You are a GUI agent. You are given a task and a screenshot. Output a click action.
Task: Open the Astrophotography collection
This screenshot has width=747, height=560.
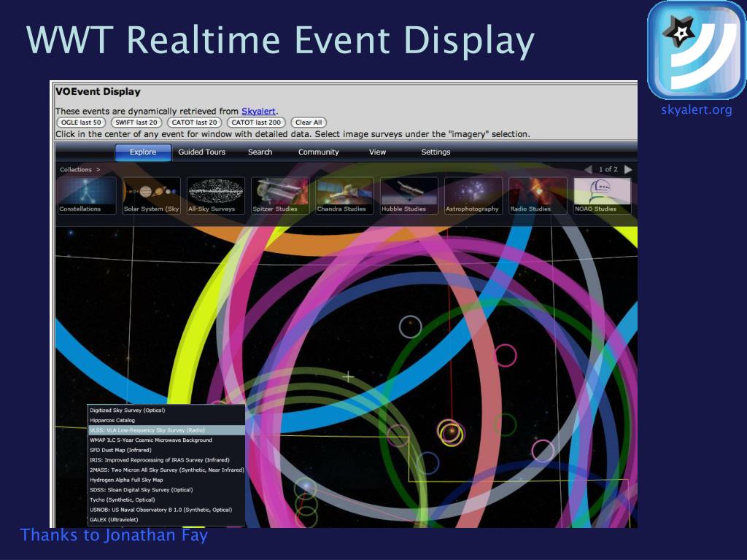pos(473,195)
